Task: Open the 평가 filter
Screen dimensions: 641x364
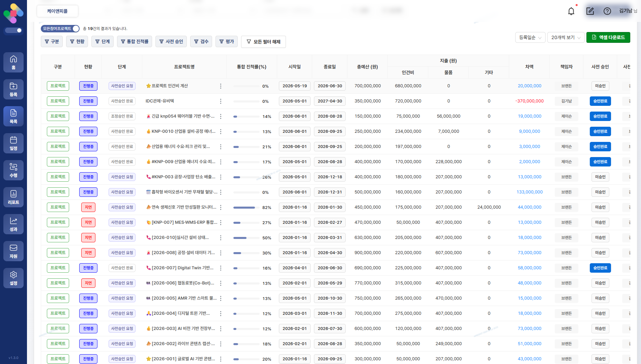Action: (x=227, y=41)
